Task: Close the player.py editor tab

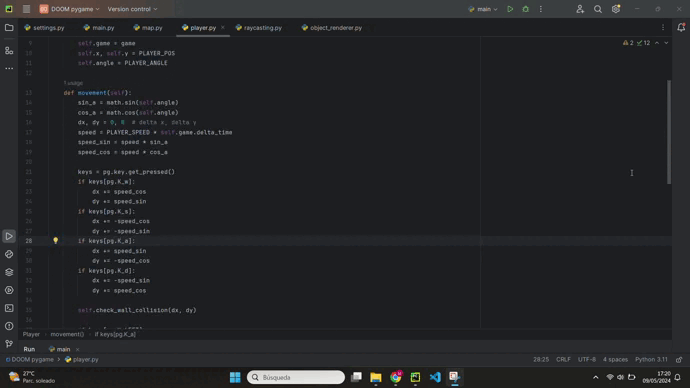Action: coord(223,27)
